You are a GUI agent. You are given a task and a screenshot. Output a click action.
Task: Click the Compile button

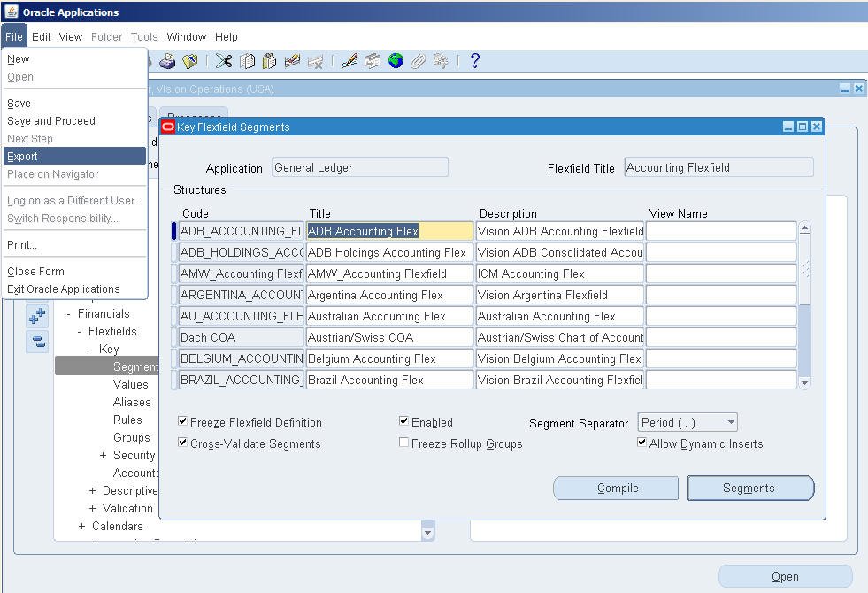pyautogui.click(x=616, y=488)
